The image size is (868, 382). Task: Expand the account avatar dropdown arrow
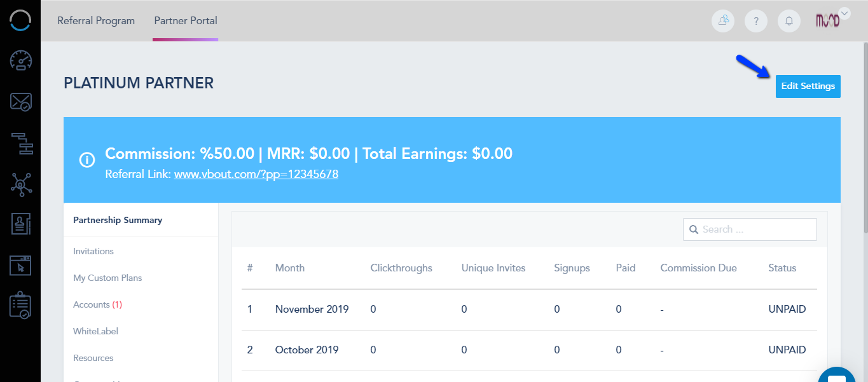[x=844, y=12]
